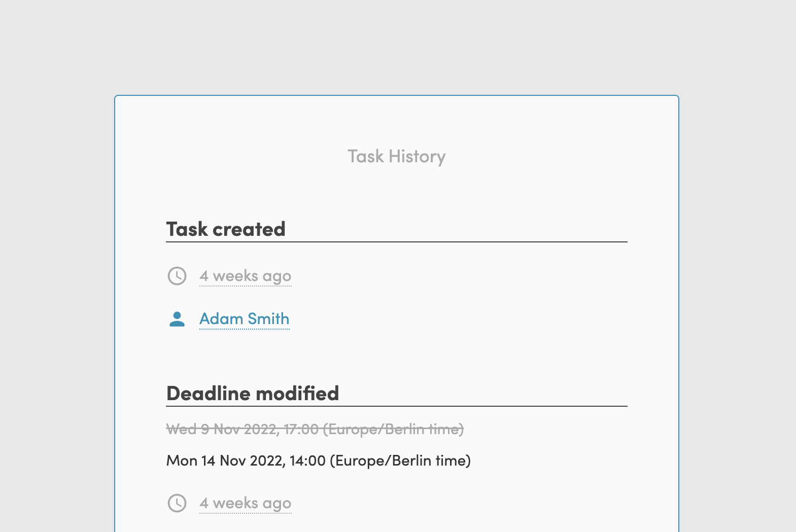
Task: Select the Task created heading
Action: tap(226, 229)
